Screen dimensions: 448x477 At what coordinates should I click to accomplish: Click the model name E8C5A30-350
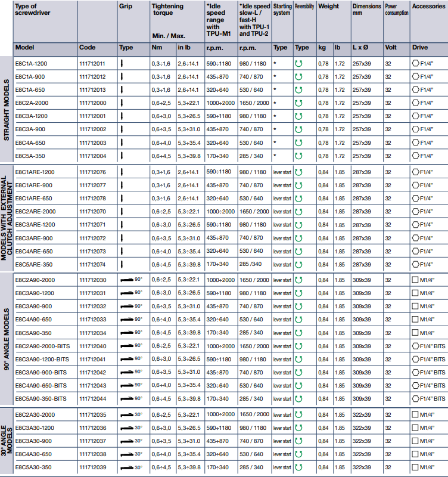point(33,467)
